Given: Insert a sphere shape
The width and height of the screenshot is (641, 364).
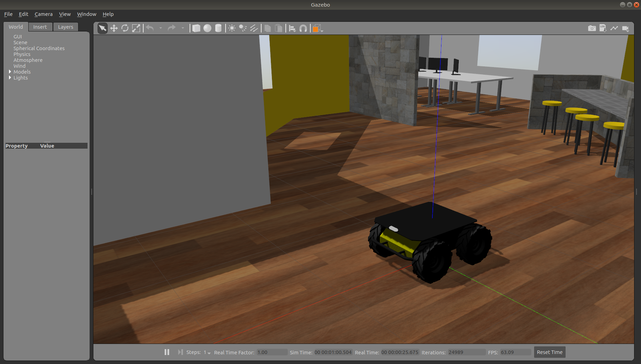Looking at the screenshot, I should click(207, 28).
